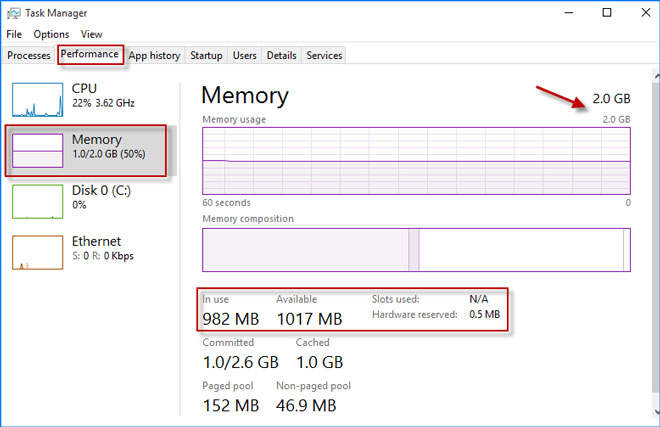
Task: Click the Memory composition bar
Action: point(416,250)
